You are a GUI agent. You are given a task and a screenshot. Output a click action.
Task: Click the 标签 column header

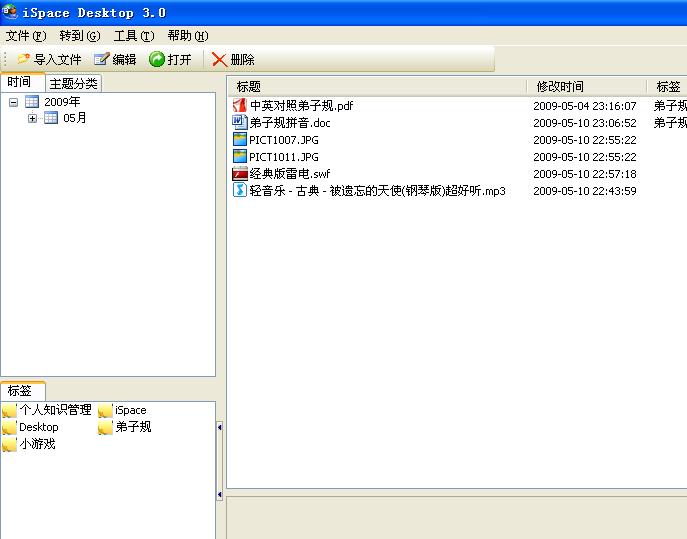pyautogui.click(x=667, y=86)
